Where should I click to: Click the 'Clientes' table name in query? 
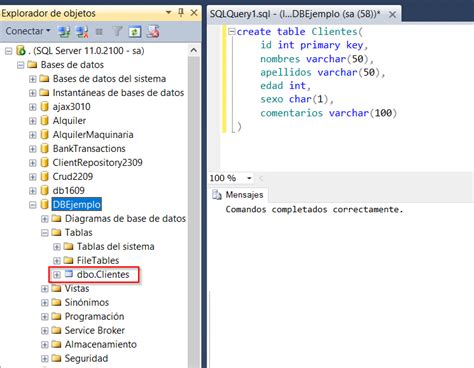pyautogui.click(x=334, y=32)
